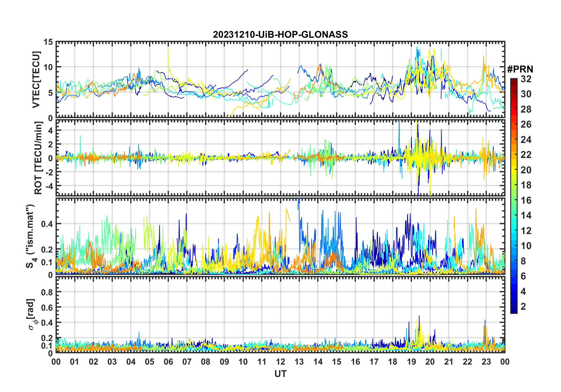This screenshot has width=561, height=392.
Task: Click the S4 ("ism.mat") axis label
Action: coord(31,236)
